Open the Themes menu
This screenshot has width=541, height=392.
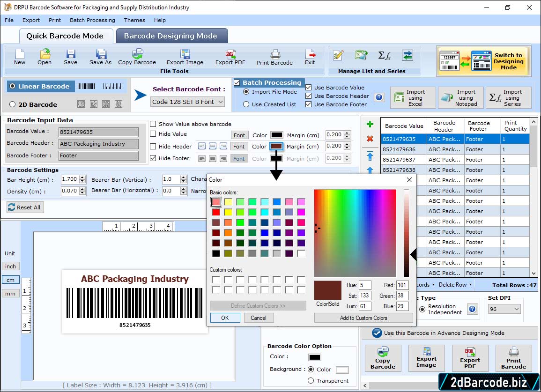(134, 20)
